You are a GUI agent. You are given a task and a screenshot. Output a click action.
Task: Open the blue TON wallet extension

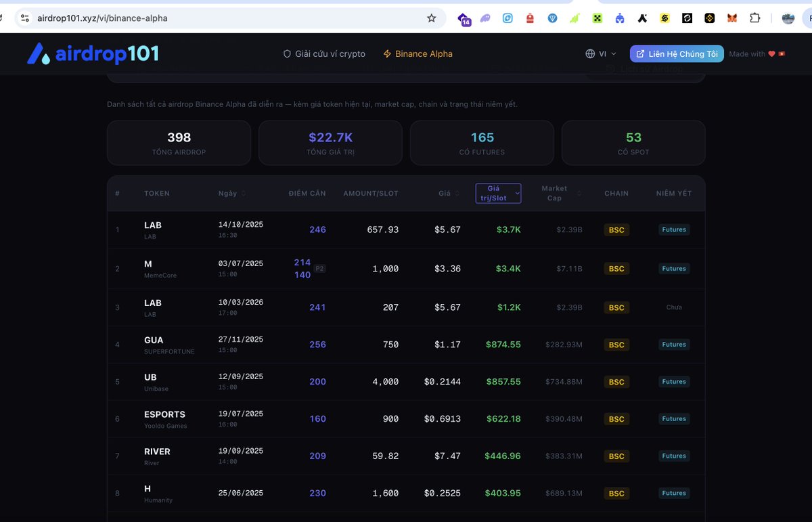click(x=553, y=18)
